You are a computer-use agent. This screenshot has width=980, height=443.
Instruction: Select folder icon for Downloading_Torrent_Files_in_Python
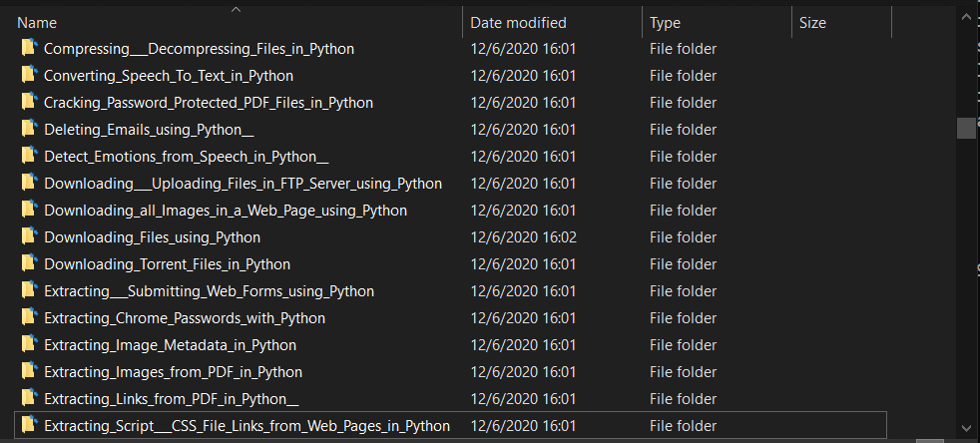click(x=29, y=264)
